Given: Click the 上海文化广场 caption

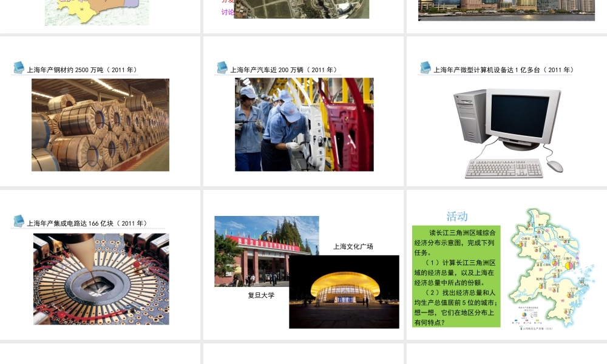Looking at the screenshot, I should (353, 246).
